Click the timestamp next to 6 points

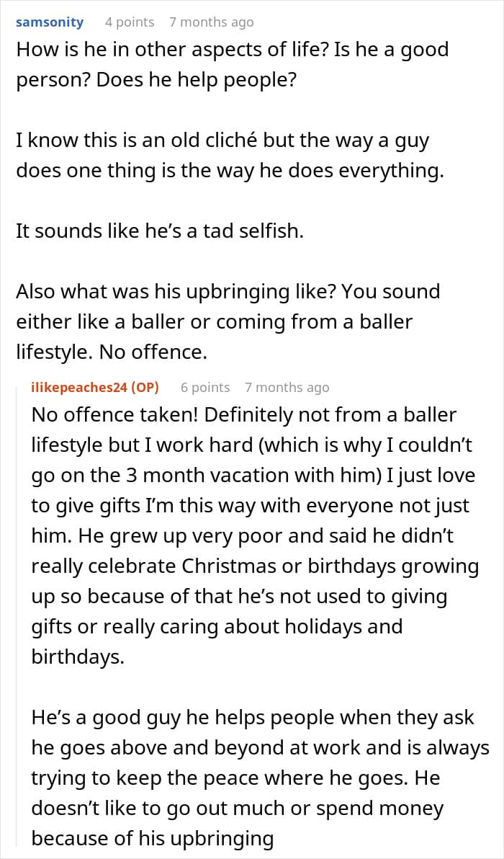[287, 388]
